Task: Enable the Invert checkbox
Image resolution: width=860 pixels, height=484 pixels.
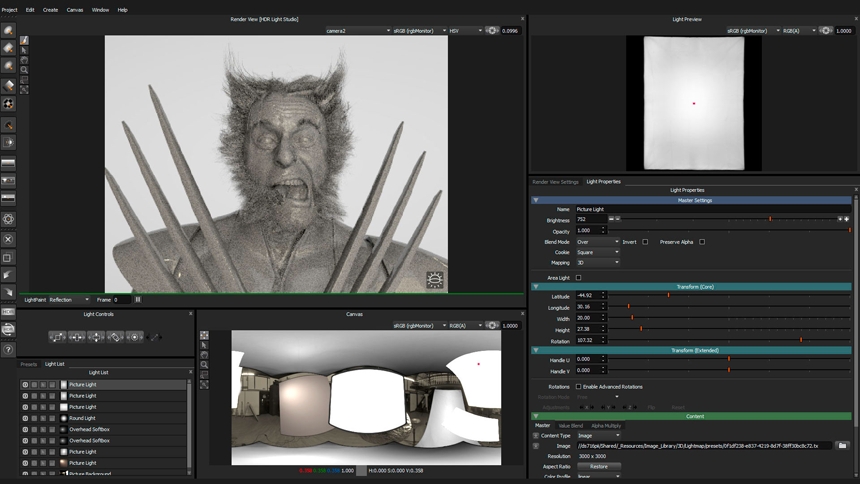Action: tap(645, 242)
